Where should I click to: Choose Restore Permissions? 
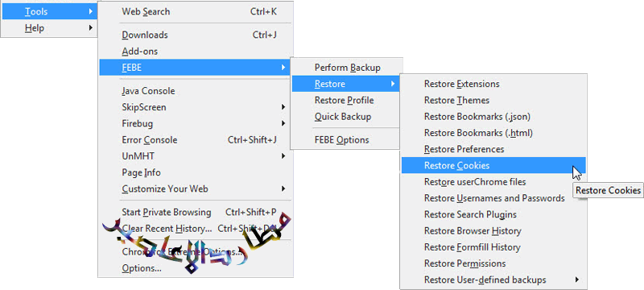tap(493, 263)
